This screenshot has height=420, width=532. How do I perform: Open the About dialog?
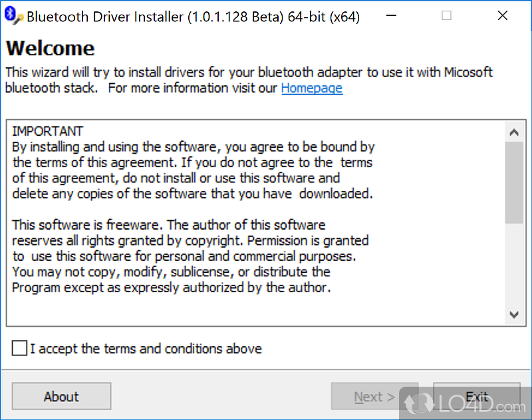pos(61,397)
